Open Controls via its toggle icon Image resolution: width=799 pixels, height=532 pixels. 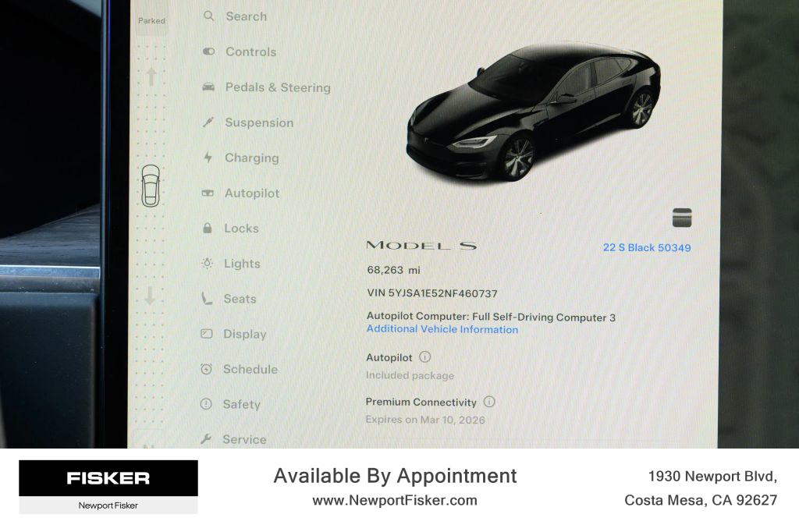click(208, 51)
